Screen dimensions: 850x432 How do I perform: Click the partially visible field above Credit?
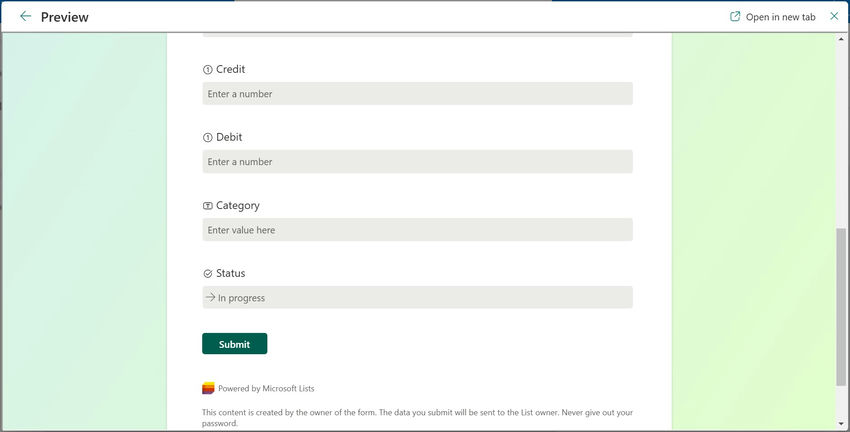417,36
